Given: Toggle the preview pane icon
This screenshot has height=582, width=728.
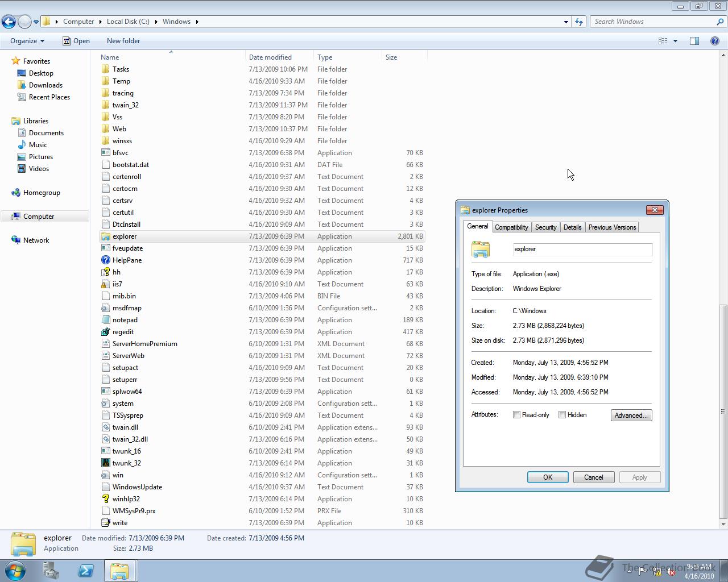Looking at the screenshot, I should point(694,41).
